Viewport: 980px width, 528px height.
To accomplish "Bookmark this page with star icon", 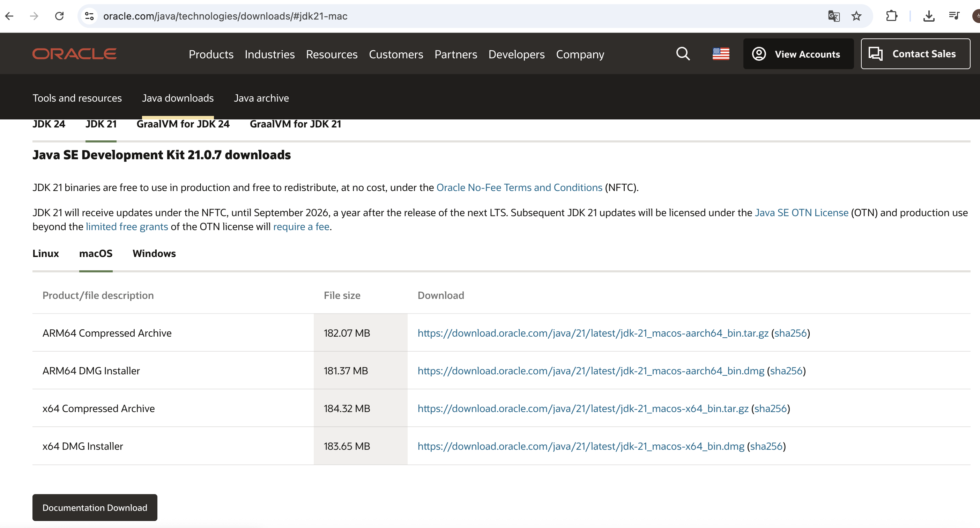I will tap(856, 16).
